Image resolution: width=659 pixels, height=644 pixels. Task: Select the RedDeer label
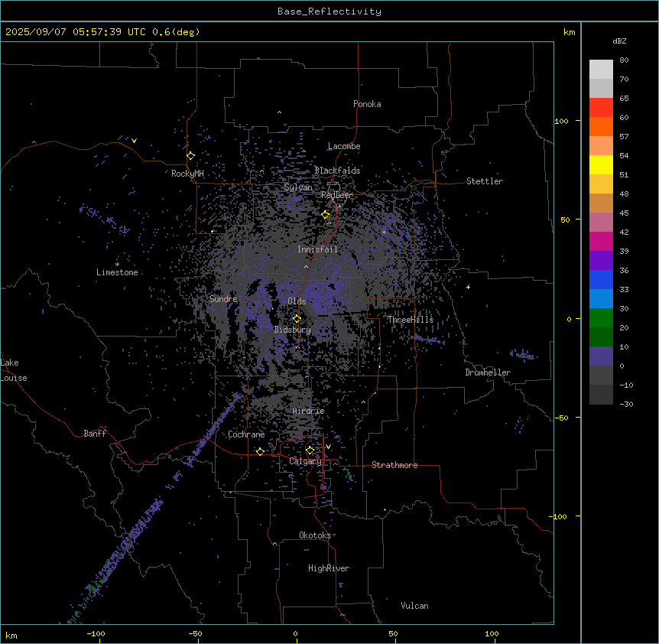[337, 195]
